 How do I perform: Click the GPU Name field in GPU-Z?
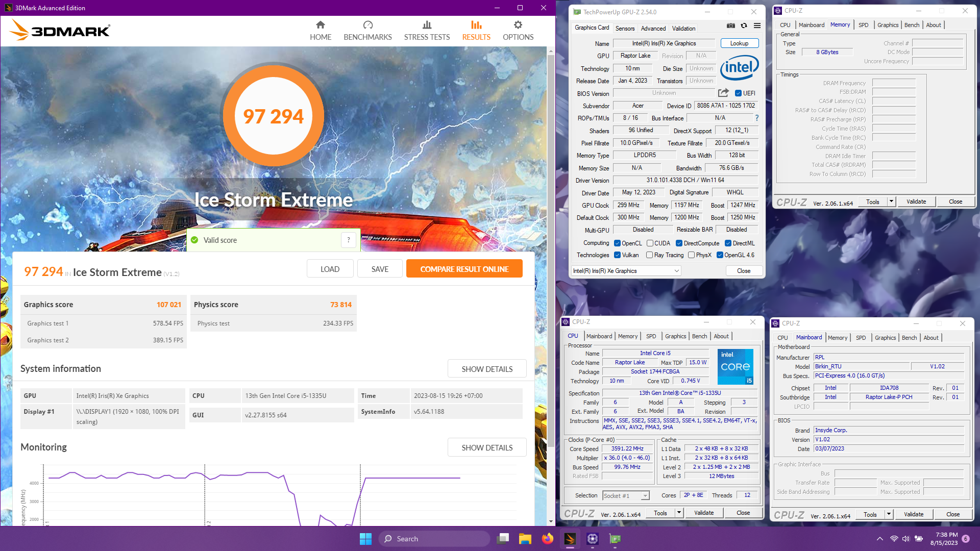coord(664,43)
